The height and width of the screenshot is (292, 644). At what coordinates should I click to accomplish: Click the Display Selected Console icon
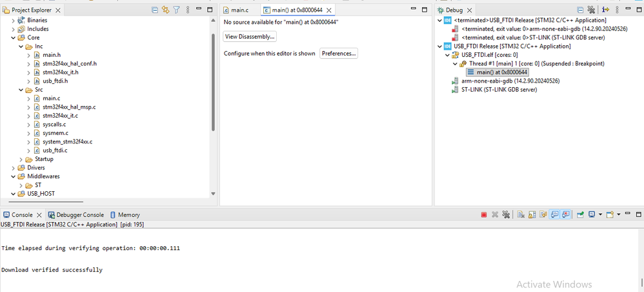coord(592,214)
